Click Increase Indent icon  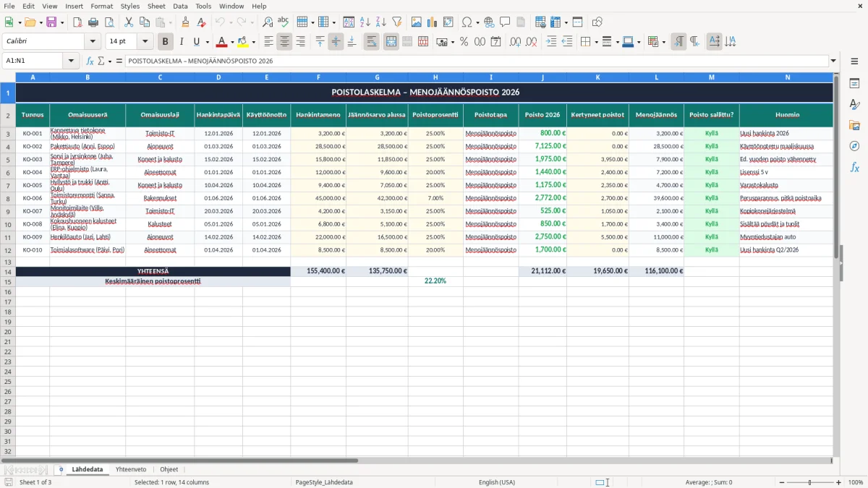(551, 42)
